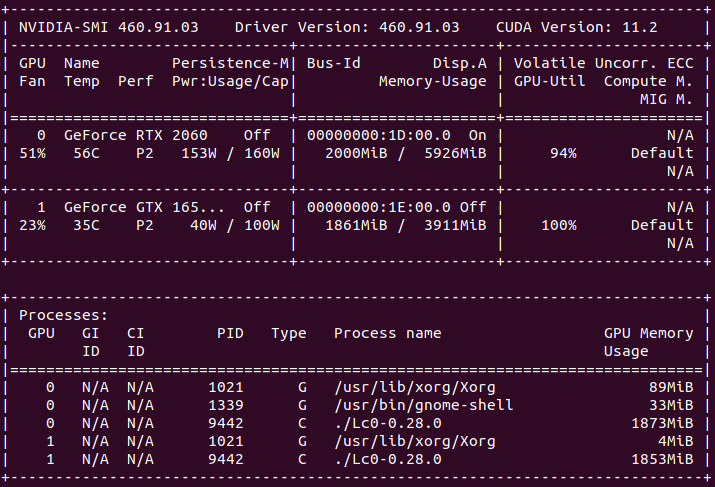Select the Bus-Id column header
Image resolution: width=715 pixels, height=487 pixels.
[333, 63]
